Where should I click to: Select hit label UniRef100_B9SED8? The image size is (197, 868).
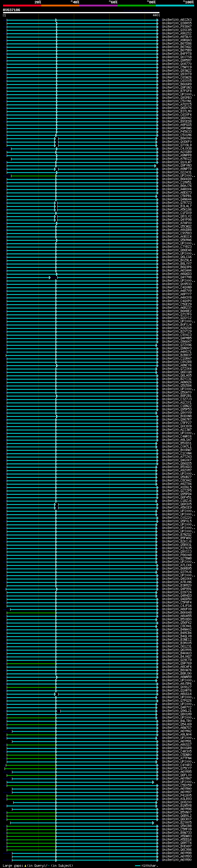(177, 121)
